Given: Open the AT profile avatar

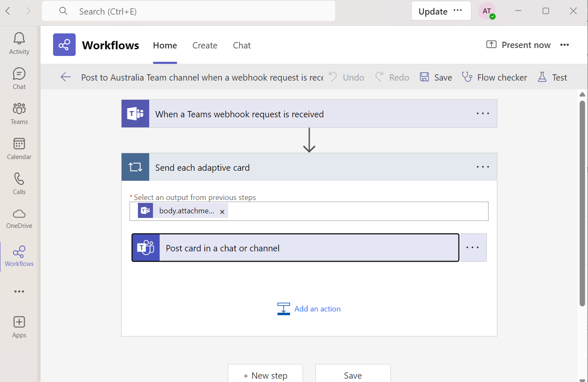Looking at the screenshot, I should click(487, 11).
